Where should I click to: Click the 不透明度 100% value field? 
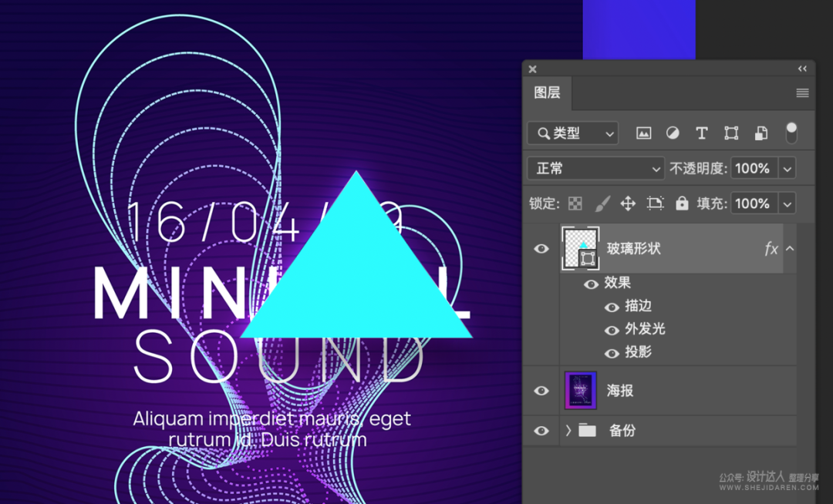754,169
